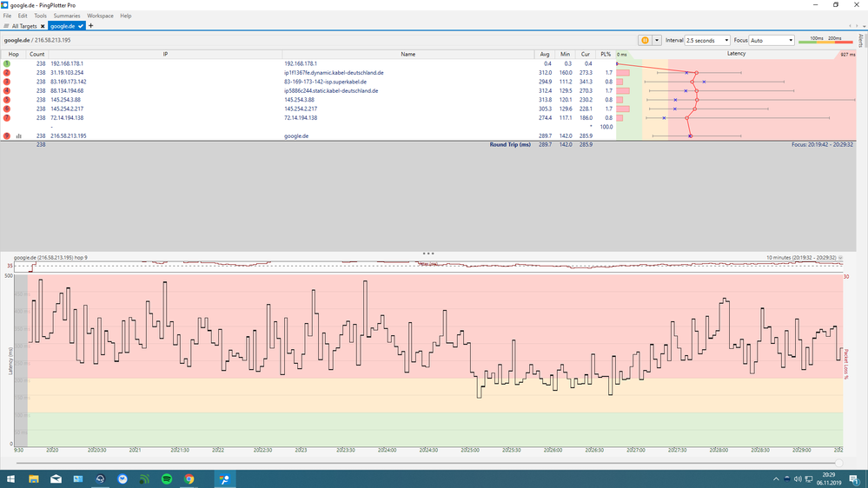Add a new target tab with plus
Viewport: 868px width, 488px height.
[90, 26]
